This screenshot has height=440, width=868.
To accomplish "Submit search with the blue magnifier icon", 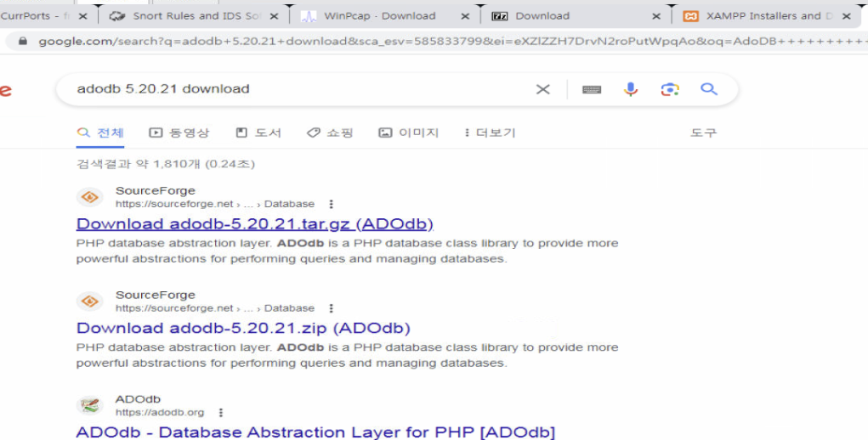I will (x=708, y=89).
